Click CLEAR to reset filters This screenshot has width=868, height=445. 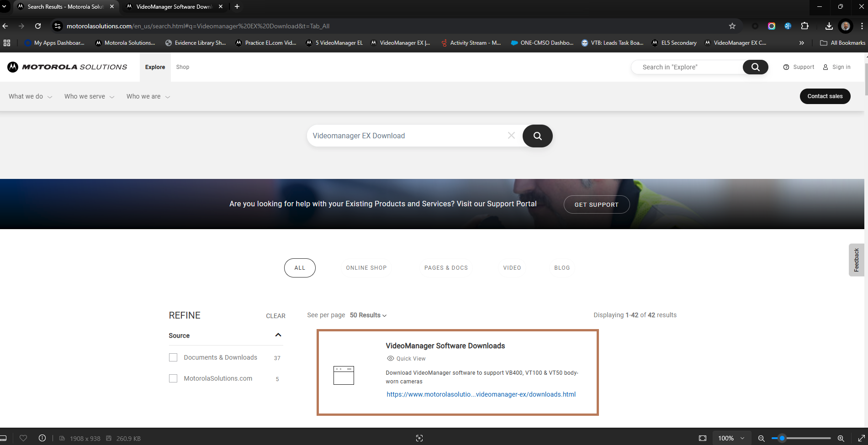click(275, 316)
